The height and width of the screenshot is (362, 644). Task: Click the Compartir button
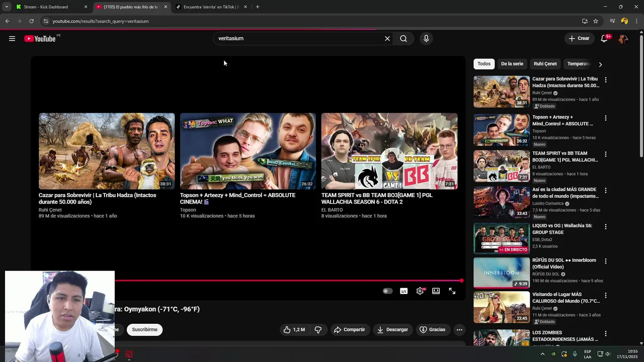coord(349,330)
